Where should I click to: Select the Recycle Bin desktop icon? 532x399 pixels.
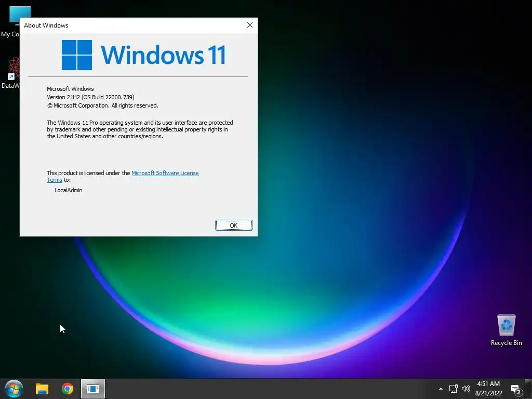click(506, 330)
